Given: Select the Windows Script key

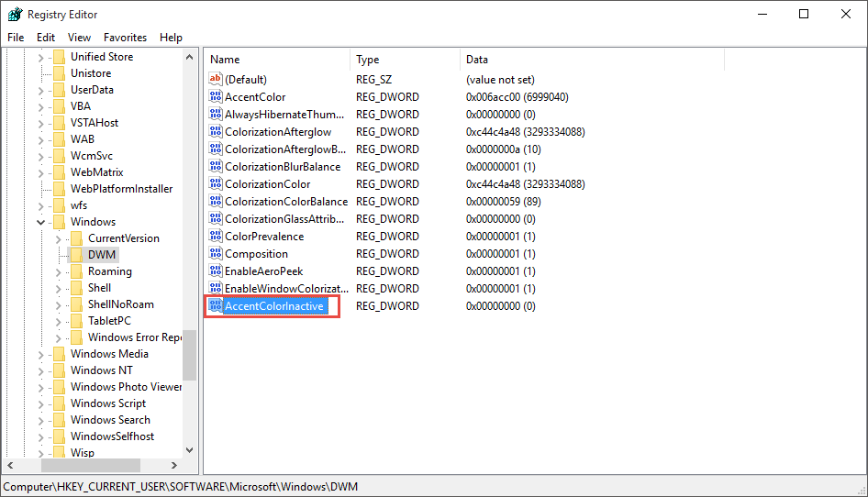Looking at the screenshot, I should [108, 403].
